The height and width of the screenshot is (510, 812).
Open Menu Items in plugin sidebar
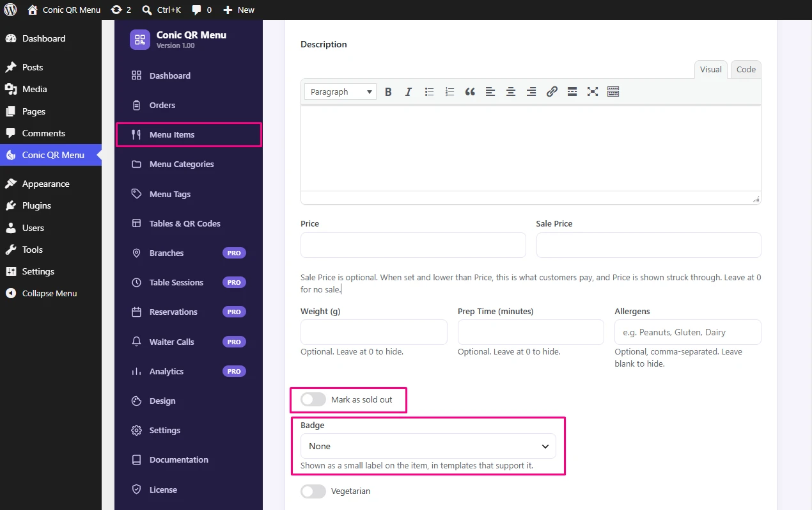(x=189, y=134)
